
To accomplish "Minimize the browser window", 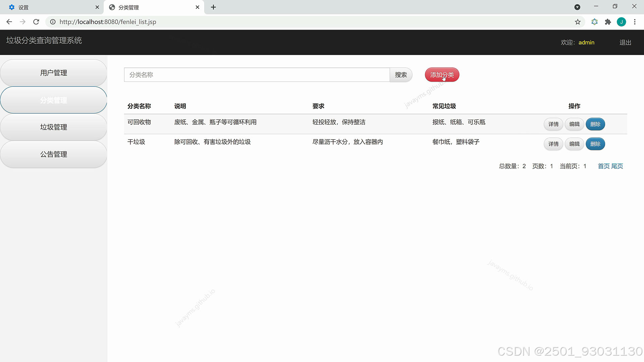I will (596, 6).
